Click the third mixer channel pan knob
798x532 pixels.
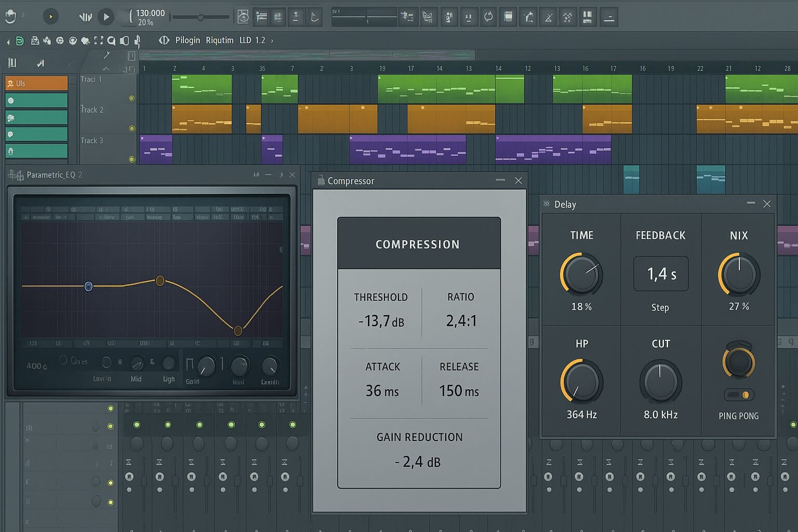(199, 444)
